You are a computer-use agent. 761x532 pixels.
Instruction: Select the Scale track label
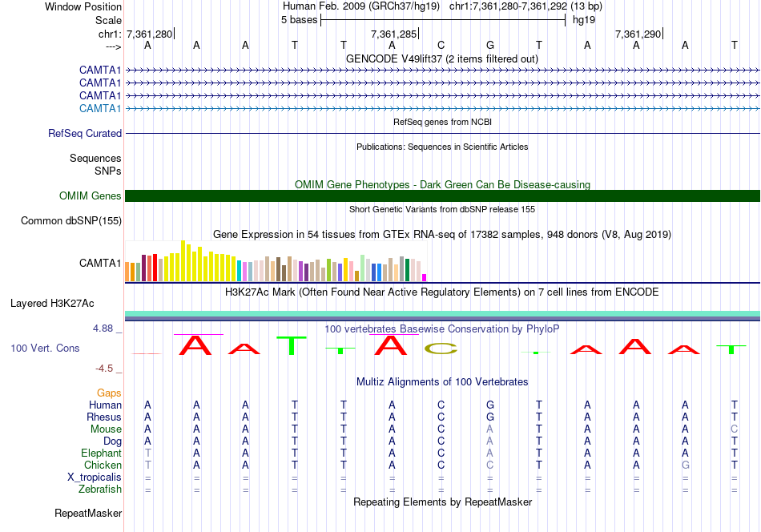[108, 20]
